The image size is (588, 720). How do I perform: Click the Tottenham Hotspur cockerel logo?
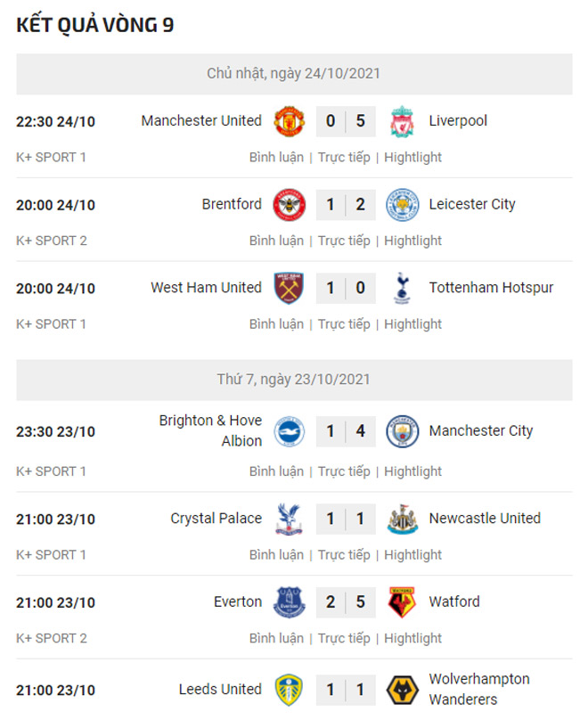pyautogui.click(x=402, y=289)
